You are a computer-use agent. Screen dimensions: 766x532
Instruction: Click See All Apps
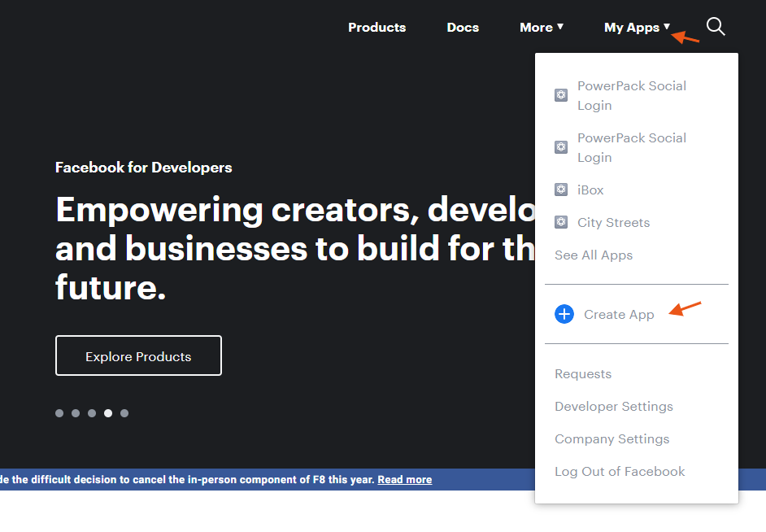point(594,255)
